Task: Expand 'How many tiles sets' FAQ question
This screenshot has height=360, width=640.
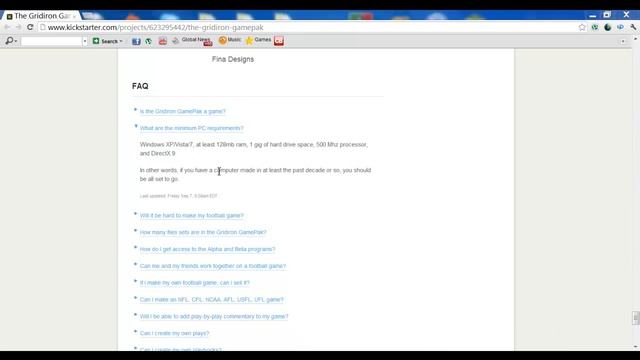Action: 203,232
